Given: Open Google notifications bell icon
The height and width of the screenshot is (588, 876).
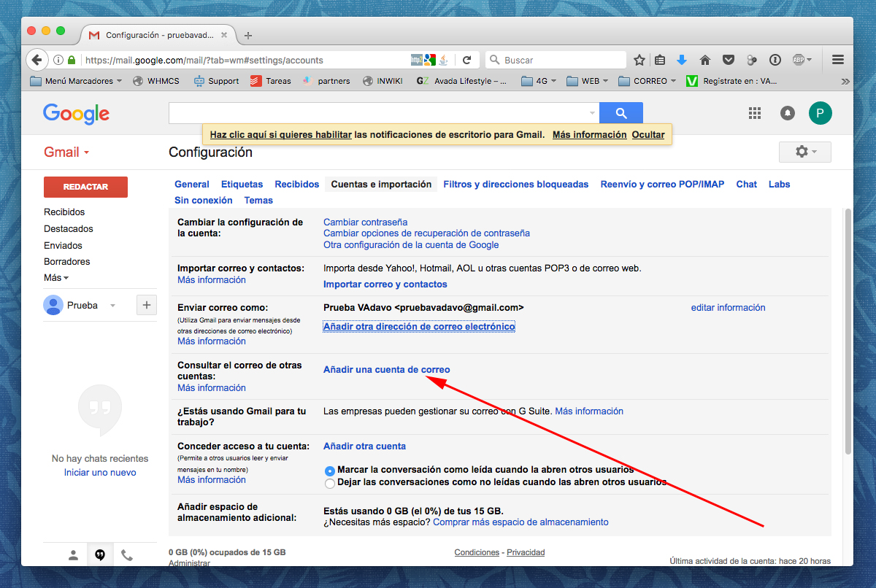Looking at the screenshot, I should pyautogui.click(x=788, y=113).
